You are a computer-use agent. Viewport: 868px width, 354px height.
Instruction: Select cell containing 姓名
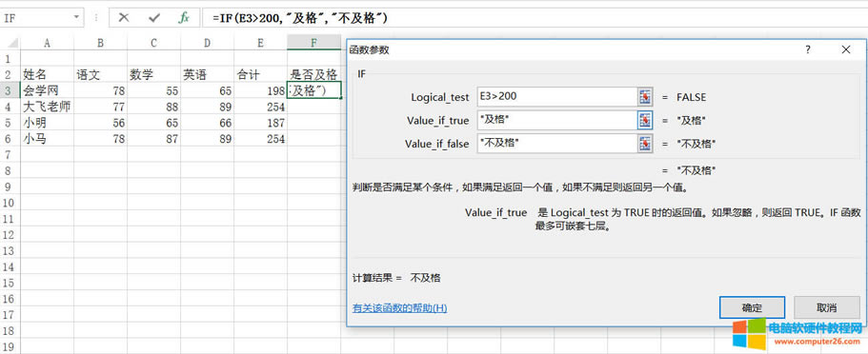[47, 74]
